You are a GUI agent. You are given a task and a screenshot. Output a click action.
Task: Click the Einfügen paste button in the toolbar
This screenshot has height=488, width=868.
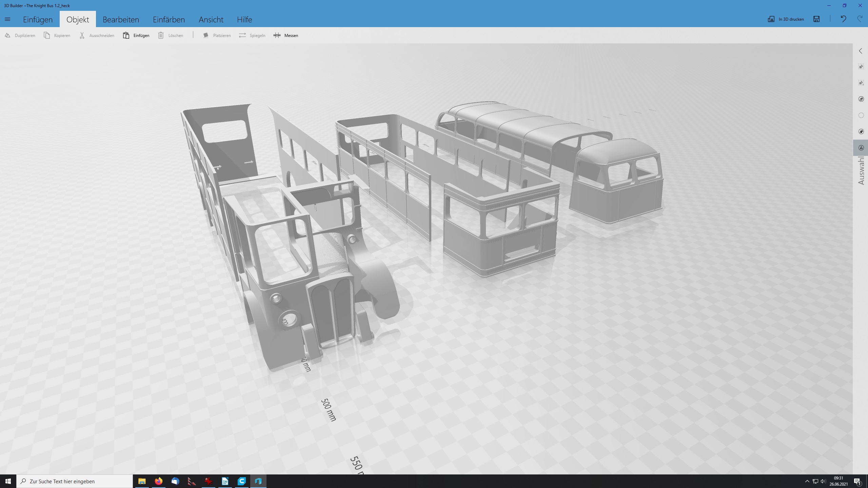[x=136, y=35]
